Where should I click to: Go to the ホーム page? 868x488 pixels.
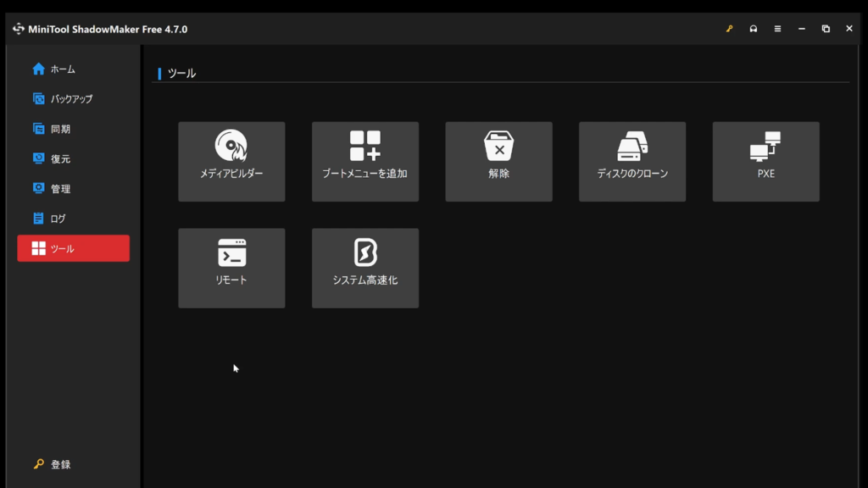pos(62,69)
